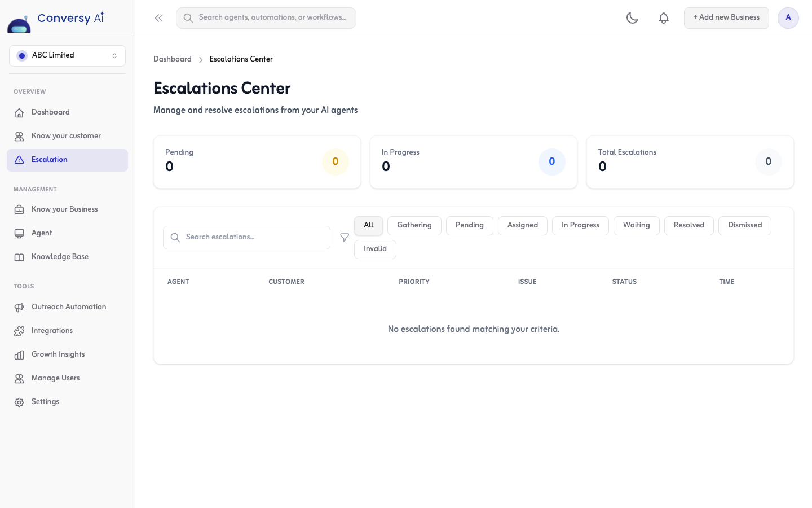The image size is (812, 508).
Task: Click the TIME column header
Action: [x=727, y=282]
